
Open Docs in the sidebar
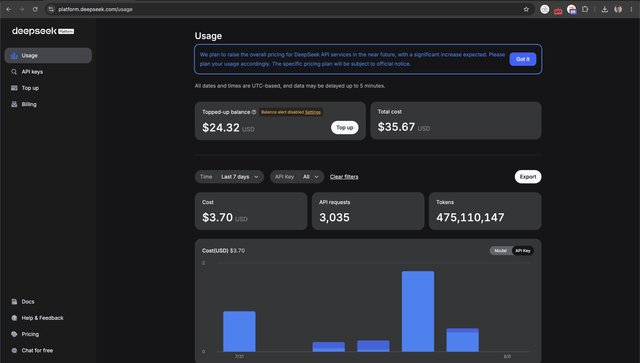point(48,302)
